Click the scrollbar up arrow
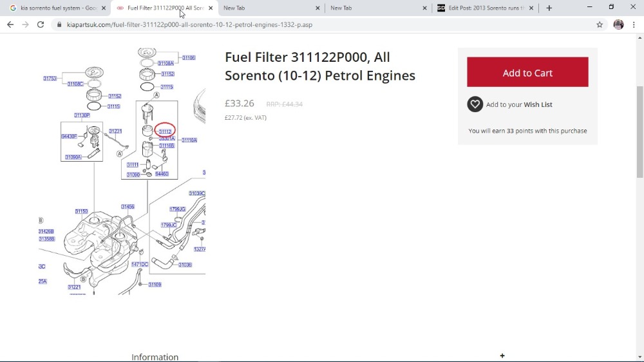The width and height of the screenshot is (644, 362). [x=640, y=38]
